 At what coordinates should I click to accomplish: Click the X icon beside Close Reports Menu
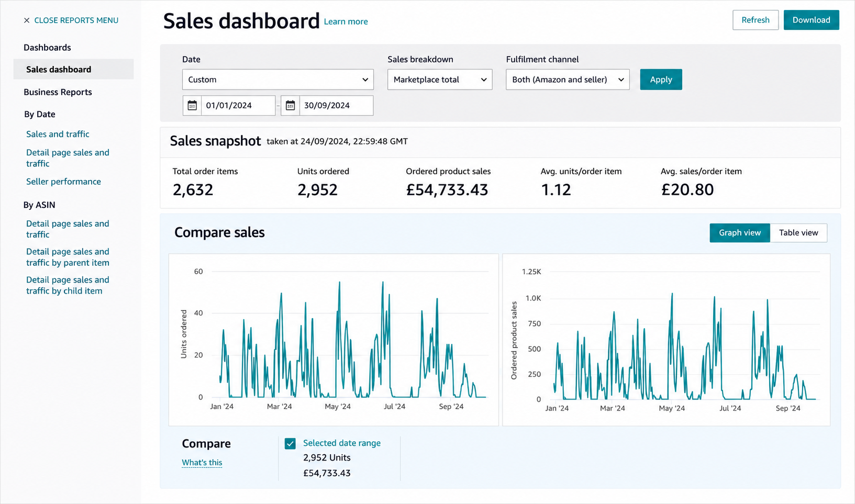(27, 20)
